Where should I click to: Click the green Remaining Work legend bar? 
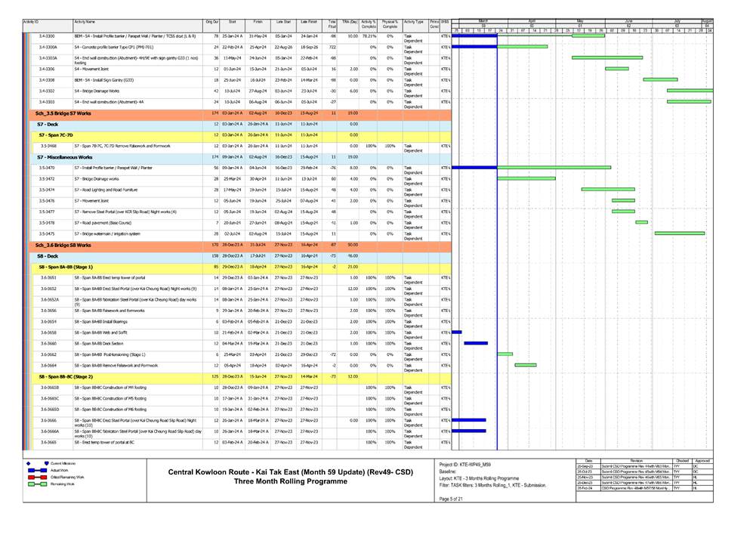[x=33, y=485]
